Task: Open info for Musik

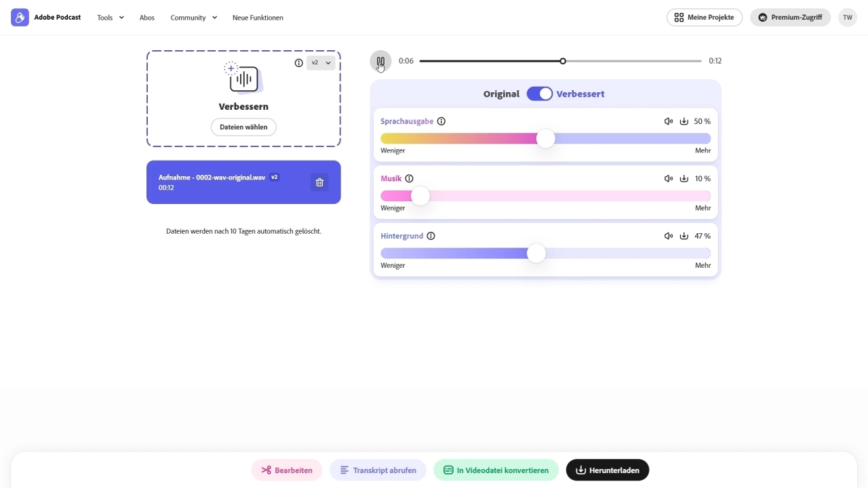Action: pos(409,179)
